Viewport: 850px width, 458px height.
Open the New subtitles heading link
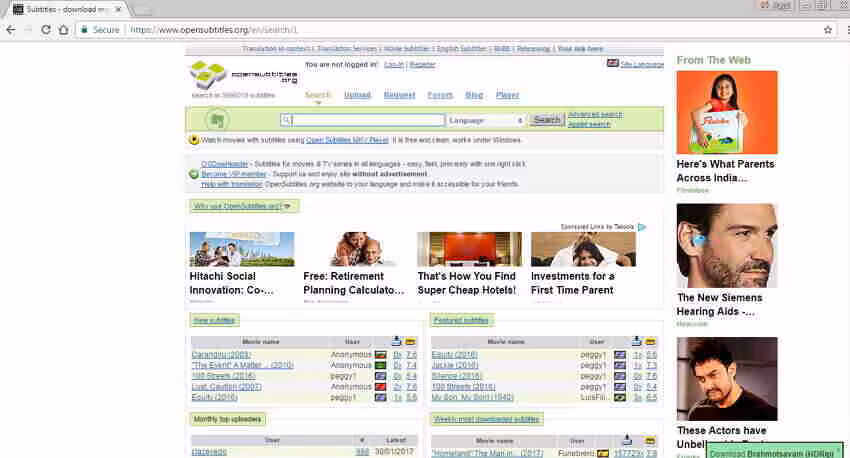(x=214, y=320)
